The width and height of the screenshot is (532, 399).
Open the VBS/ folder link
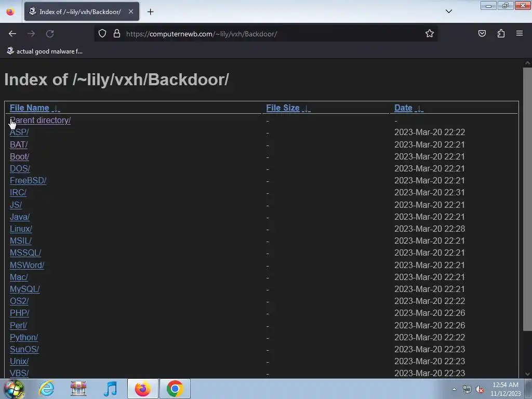(x=19, y=373)
